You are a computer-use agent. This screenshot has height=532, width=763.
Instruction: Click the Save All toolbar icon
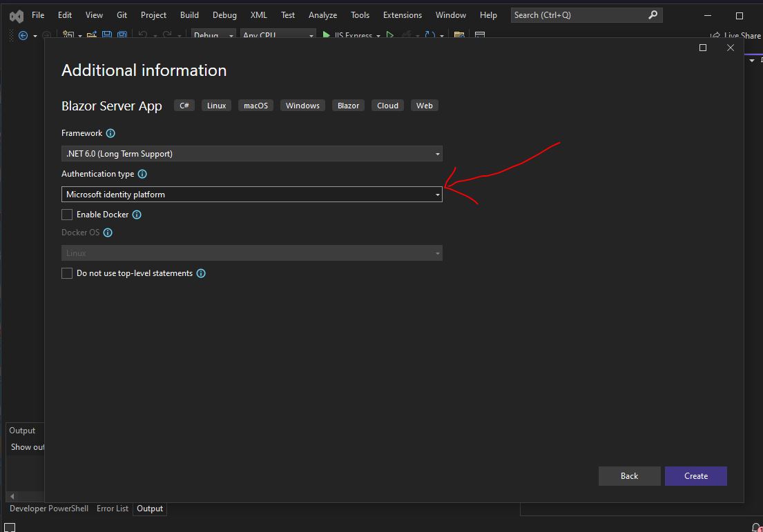tap(122, 35)
